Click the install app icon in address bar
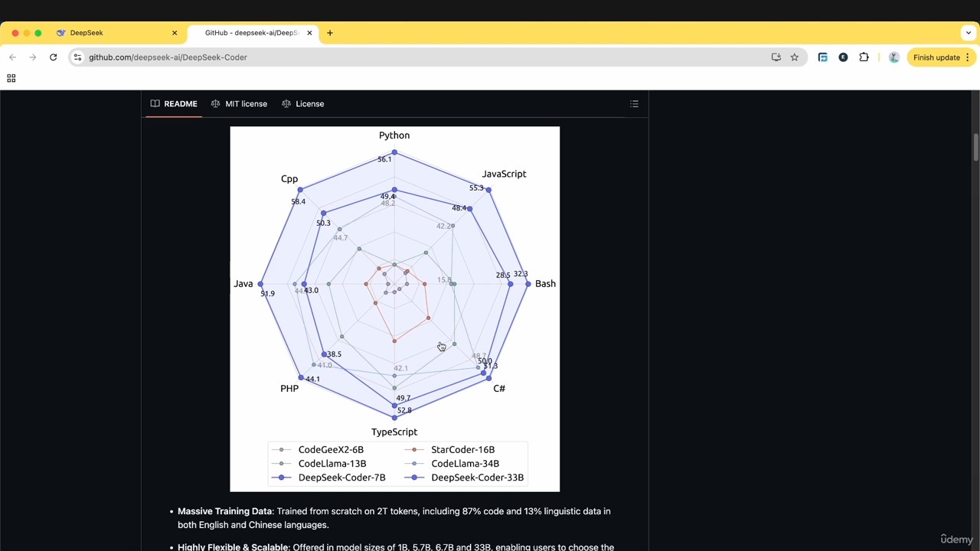The image size is (980, 551). pos(776,57)
